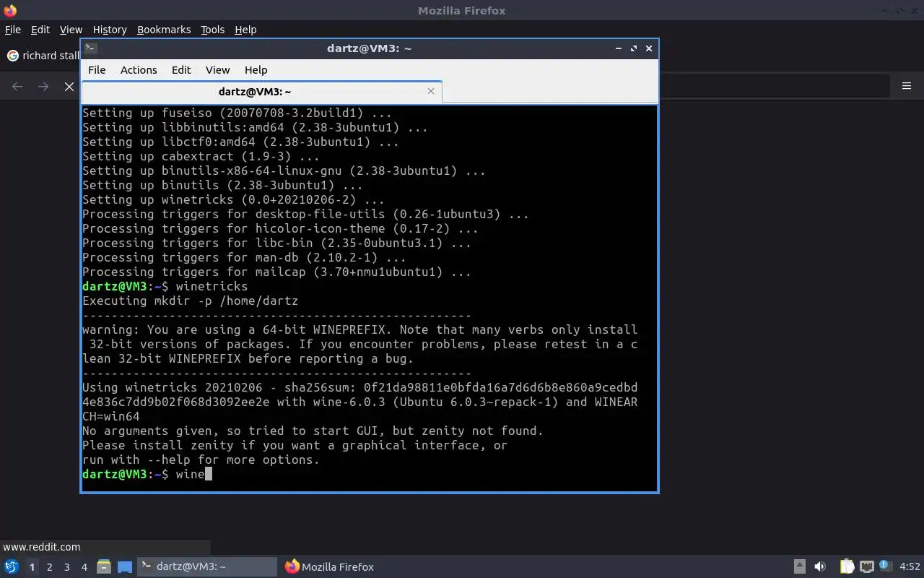Open the volume control tray icon

click(820, 567)
